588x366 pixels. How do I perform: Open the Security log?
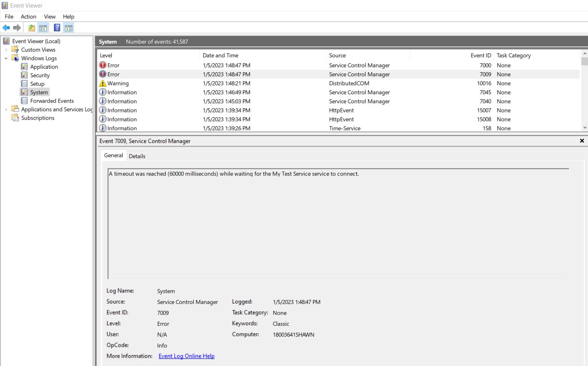coord(40,75)
